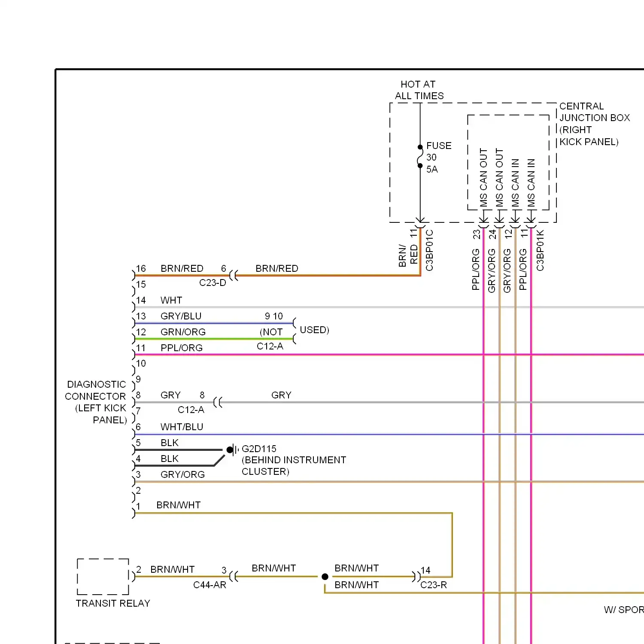644x644 pixels.
Task: Click pin number 10 of diagnostic connector
Action: click(x=141, y=364)
